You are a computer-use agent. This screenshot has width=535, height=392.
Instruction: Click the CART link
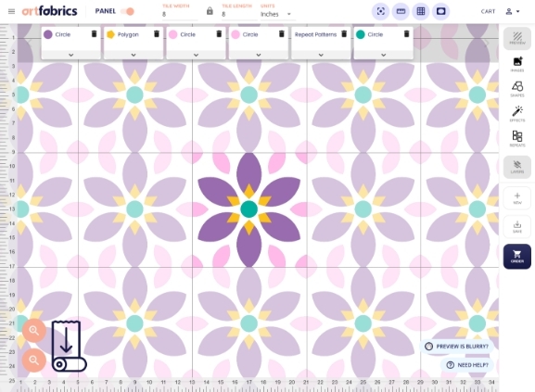488,11
